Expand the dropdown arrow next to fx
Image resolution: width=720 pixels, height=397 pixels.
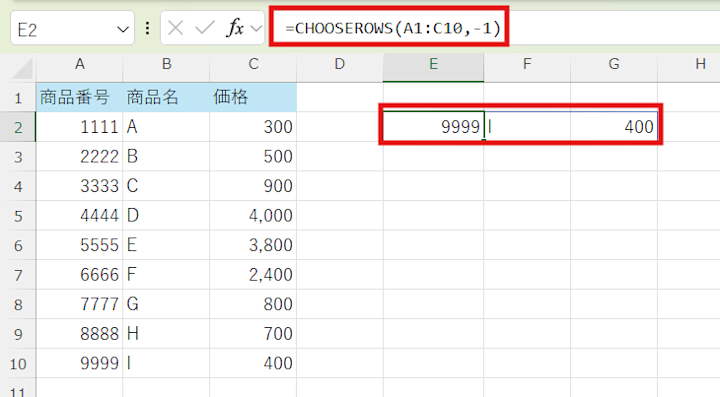(x=256, y=29)
